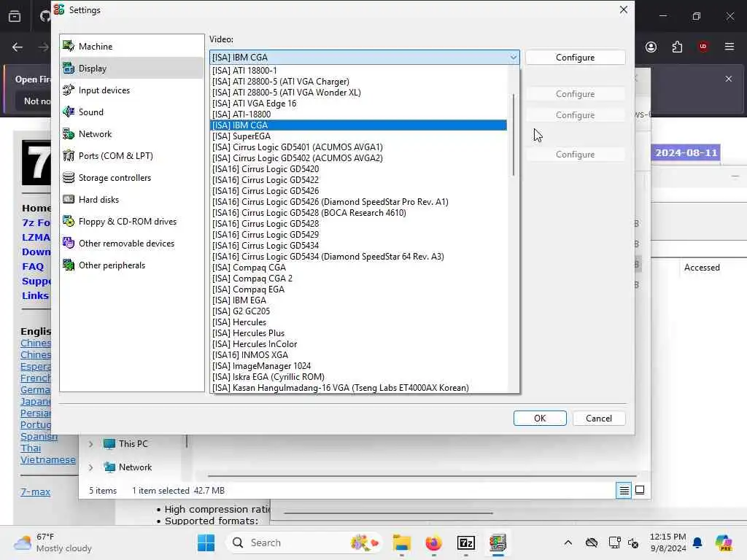Open Input devices settings
Image resolution: width=747 pixels, height=560 pixels.
[132, 90]
